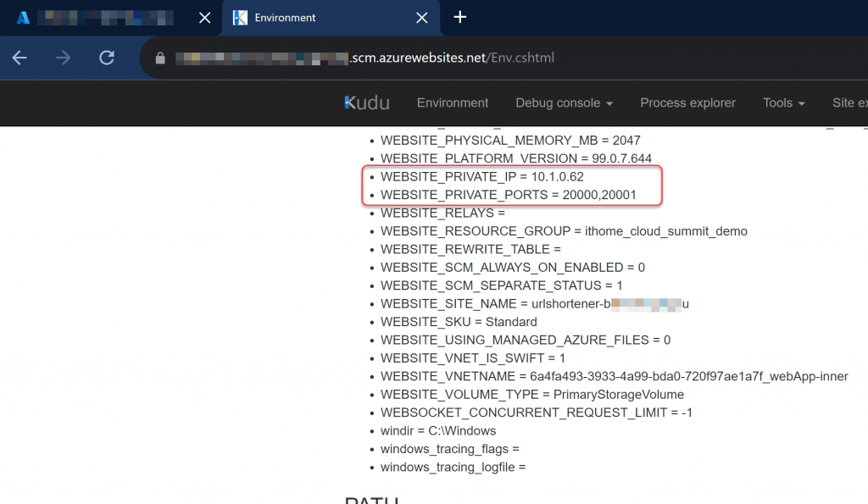Viewport: 868px width, 504px height.
Task: Open the Site extensions link
Action: 849,102
